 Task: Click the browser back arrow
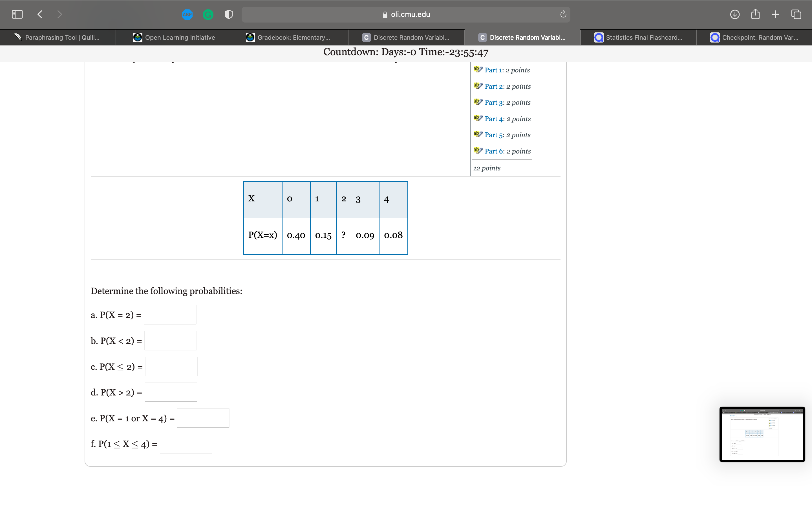(40, 14)
